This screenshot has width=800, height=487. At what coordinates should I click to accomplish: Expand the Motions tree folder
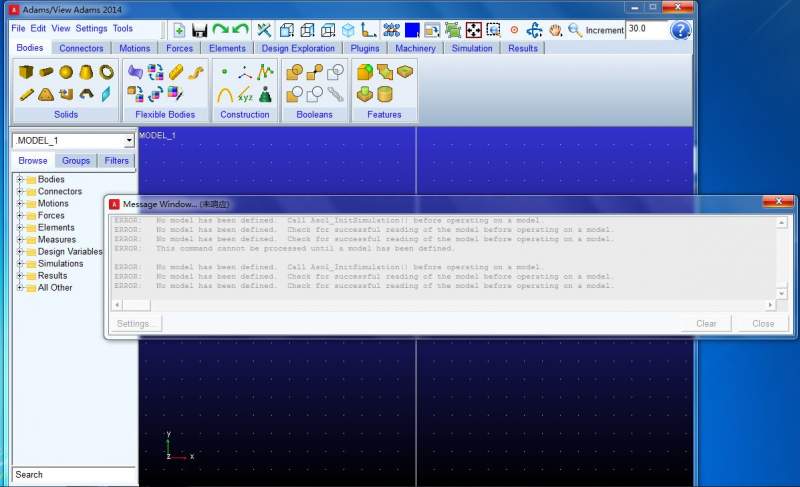point(20,203)
